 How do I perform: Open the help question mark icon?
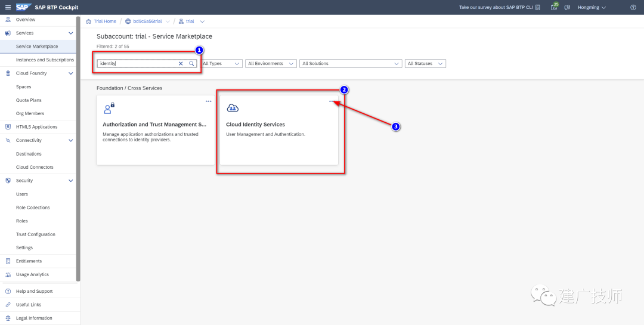(633, 7)
